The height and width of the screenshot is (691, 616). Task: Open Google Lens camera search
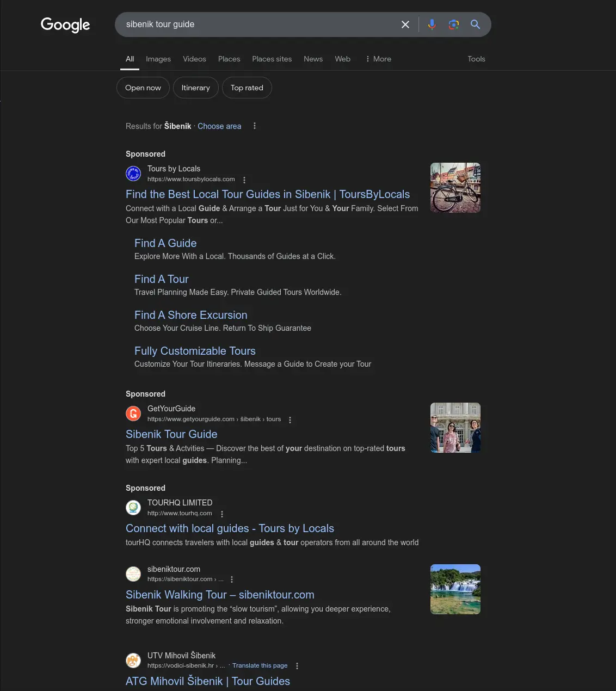click(453, 24)
